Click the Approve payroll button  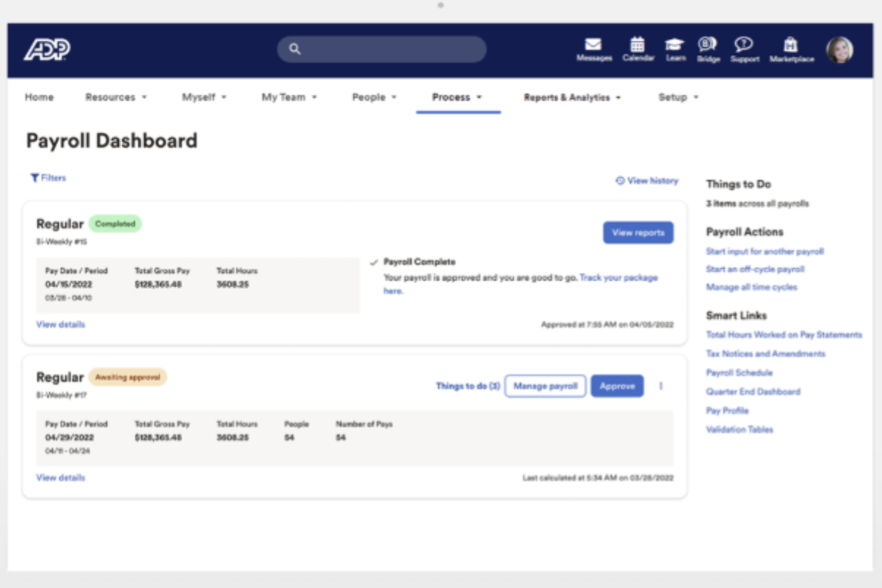[617, 386]
